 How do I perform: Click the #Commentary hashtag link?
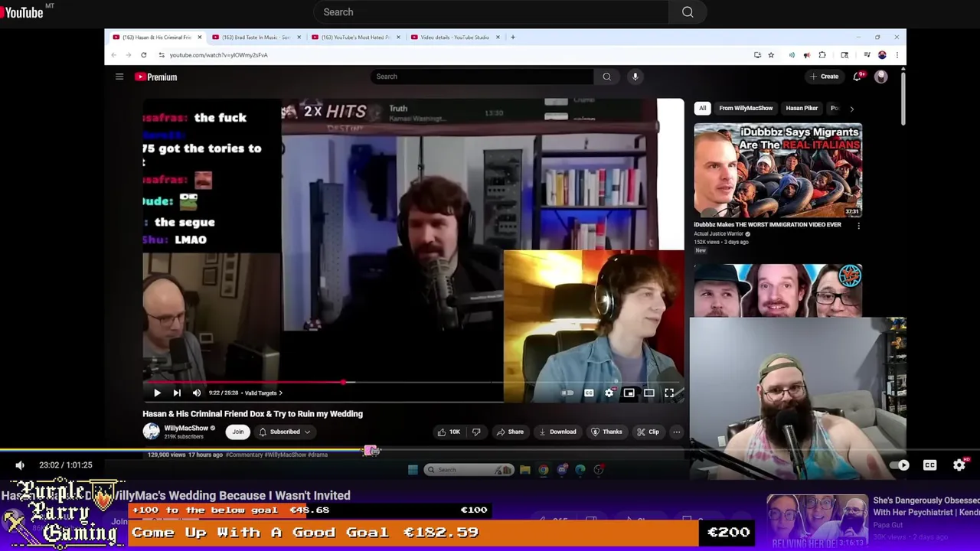tap(245, 455)
